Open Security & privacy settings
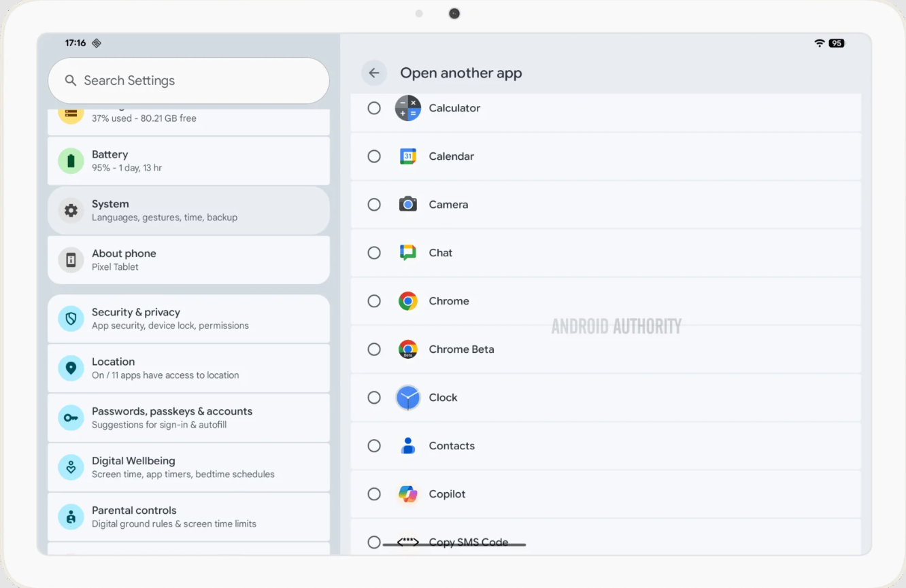The width and height of the screenshot is (906, 588). pos(188,319)
